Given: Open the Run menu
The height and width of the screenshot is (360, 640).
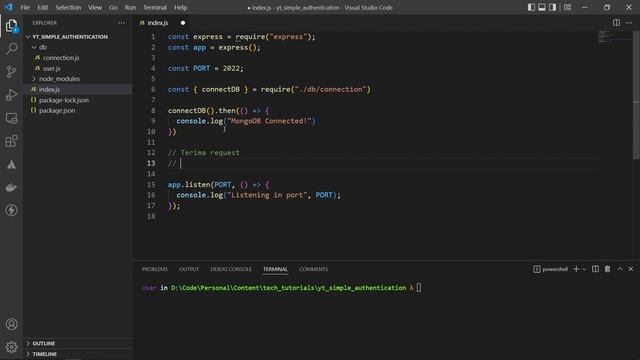Looking at the screenshot, I should click(130, 7).
